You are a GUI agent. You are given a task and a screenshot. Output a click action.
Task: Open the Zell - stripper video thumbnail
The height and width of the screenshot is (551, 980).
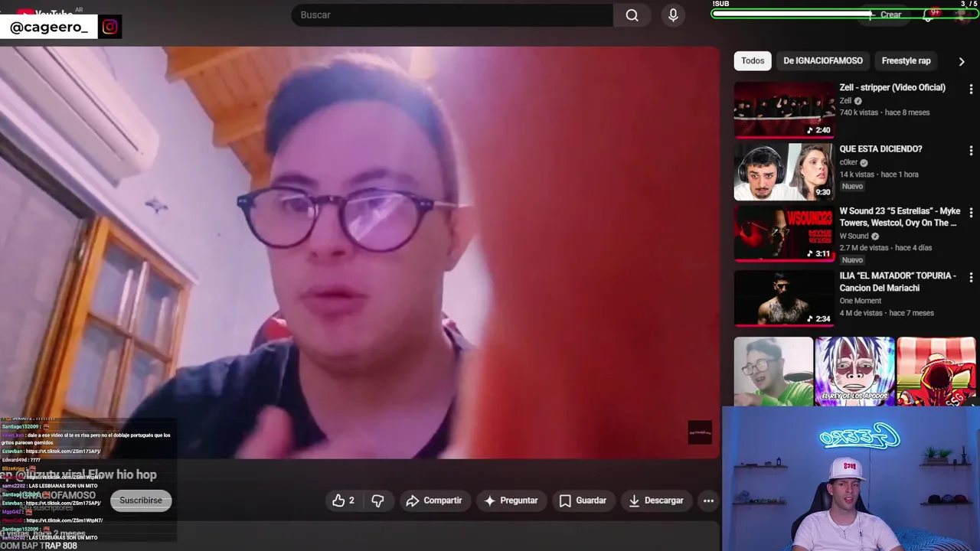pos(784,109)
